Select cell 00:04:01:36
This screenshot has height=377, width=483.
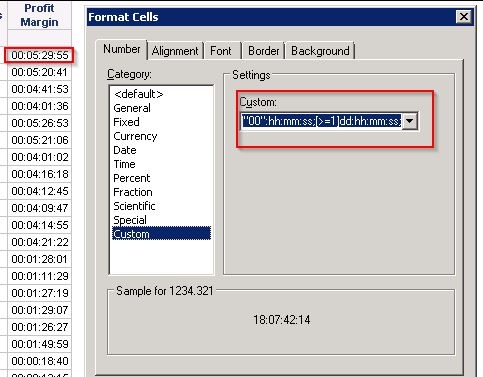(x=39, y=106)
